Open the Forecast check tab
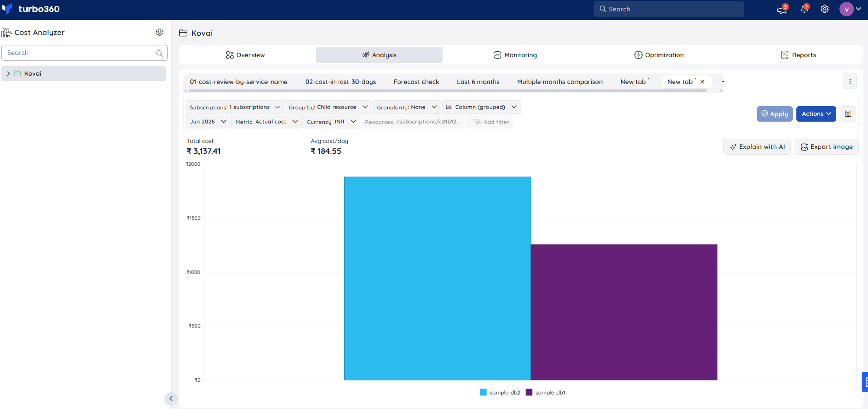This screenshot has height=409, width=868. [416, 82]
